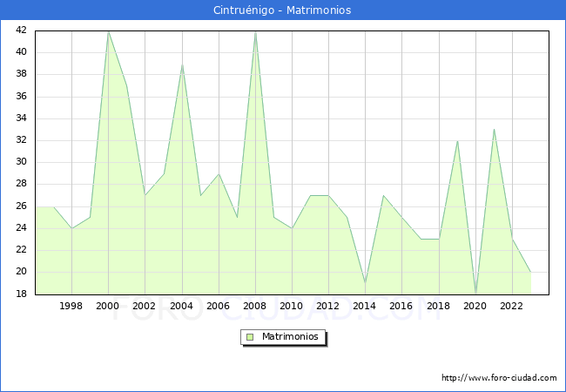Click the x-axis label 2008
This screenshot has width=566, height=392.
[255, 306]
